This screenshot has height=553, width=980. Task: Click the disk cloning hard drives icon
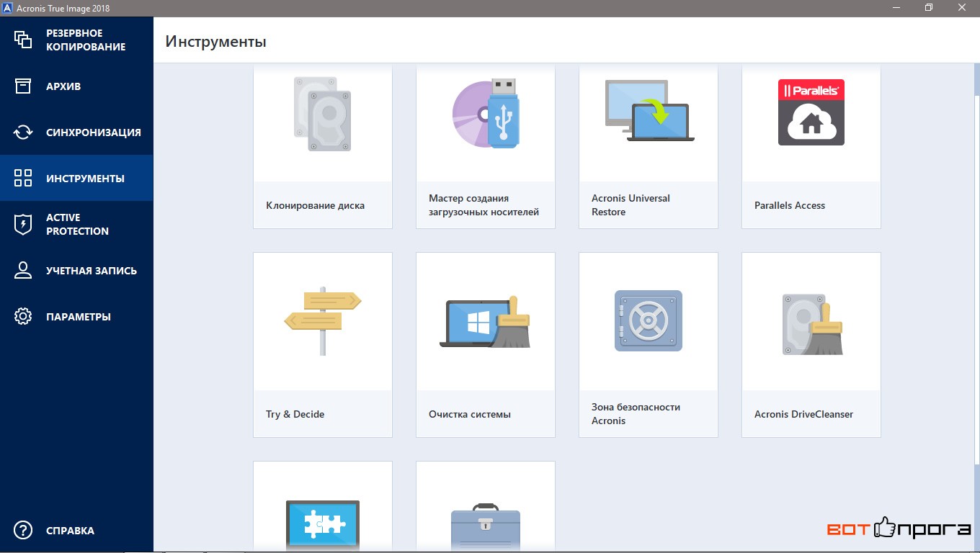tap(322, 114)
